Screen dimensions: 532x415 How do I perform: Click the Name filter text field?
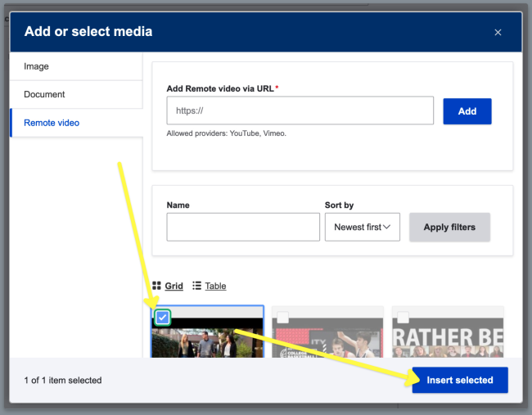coord(243,228)
